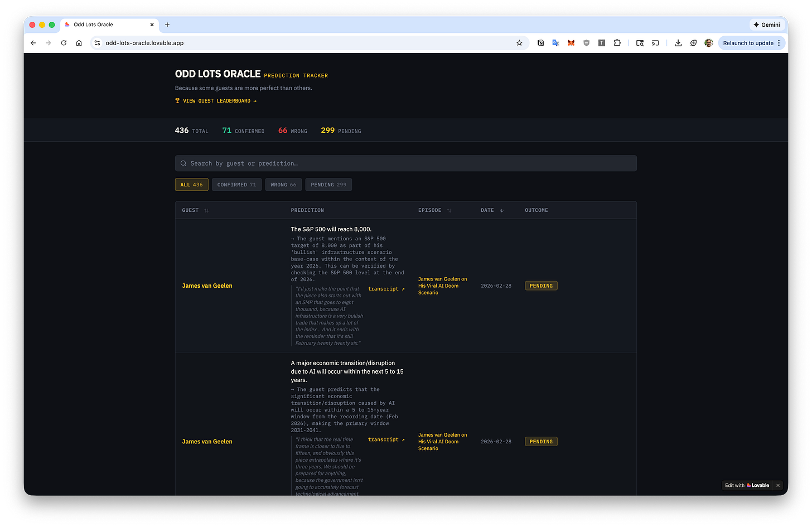
Task: Open the gray shield blocker extension
Action: point(586,43)
